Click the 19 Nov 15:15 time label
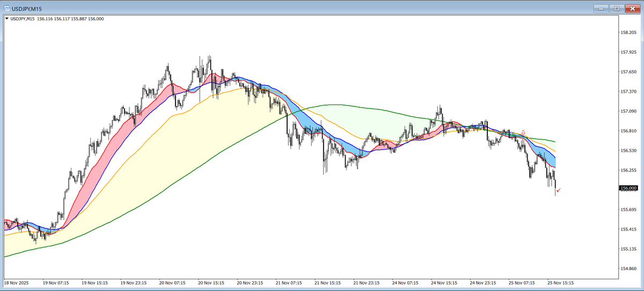The image size is (644, 291). pyautogui.click(x=94, y=282)
